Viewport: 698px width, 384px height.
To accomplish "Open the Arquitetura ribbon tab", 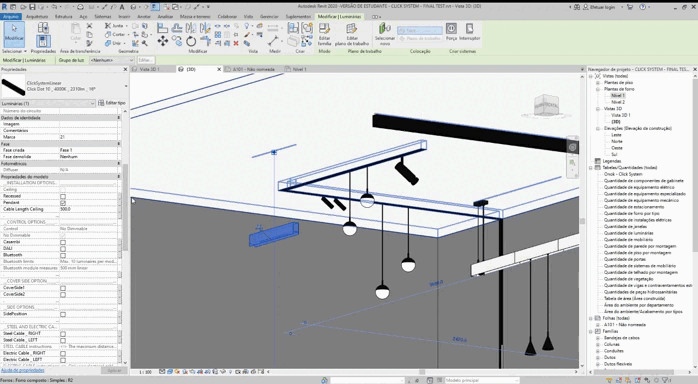I will pyautogui.click(x=37, y=16).
